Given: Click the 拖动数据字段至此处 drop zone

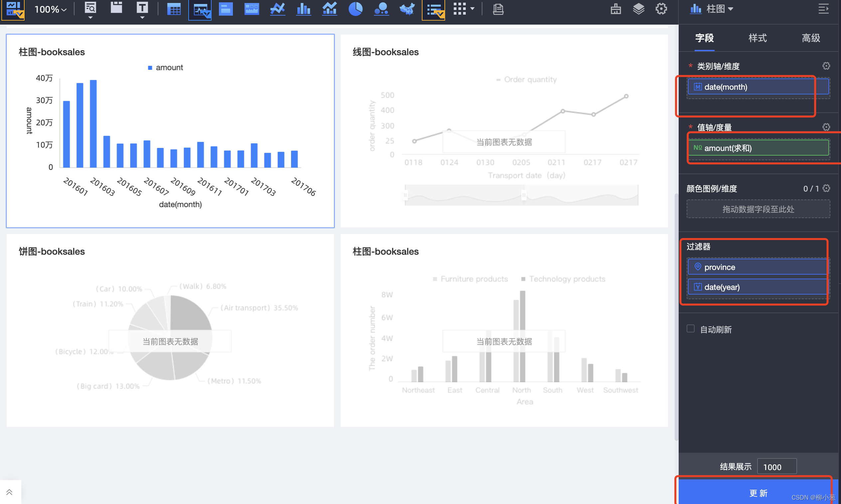Looking at the screenshot, I should click(758, 209).
